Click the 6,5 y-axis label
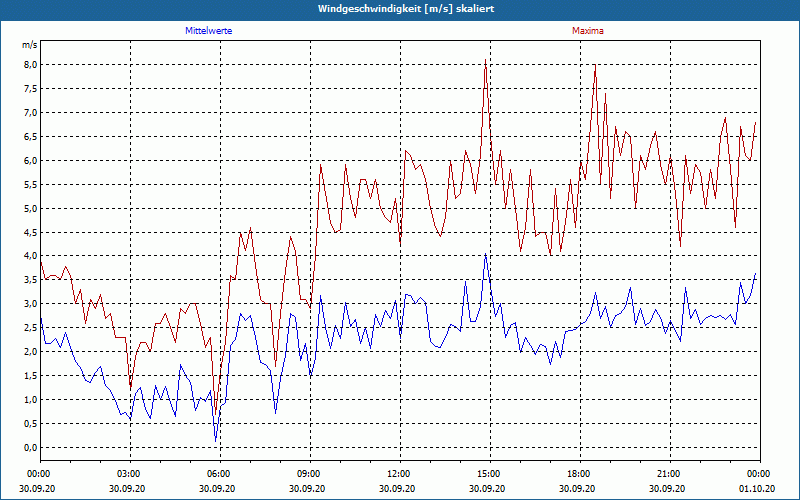The height and width of the screenshot is (500, 800). point(29,136)
